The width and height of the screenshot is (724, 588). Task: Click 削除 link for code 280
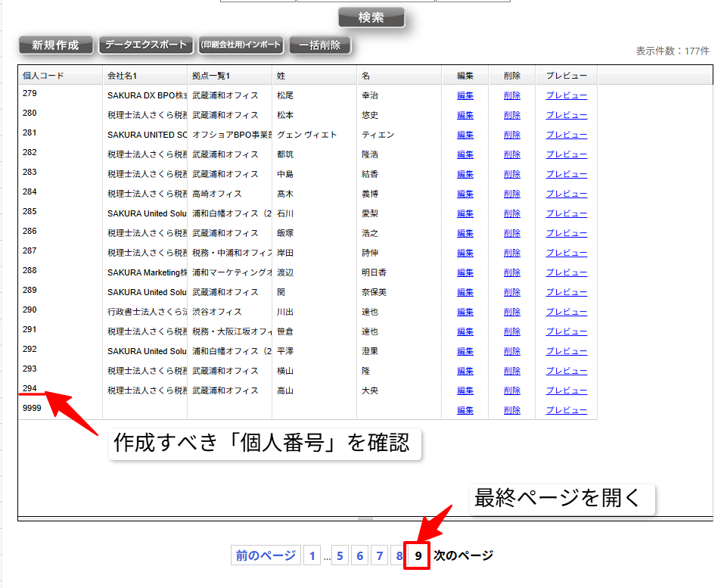tap(511, 115)
